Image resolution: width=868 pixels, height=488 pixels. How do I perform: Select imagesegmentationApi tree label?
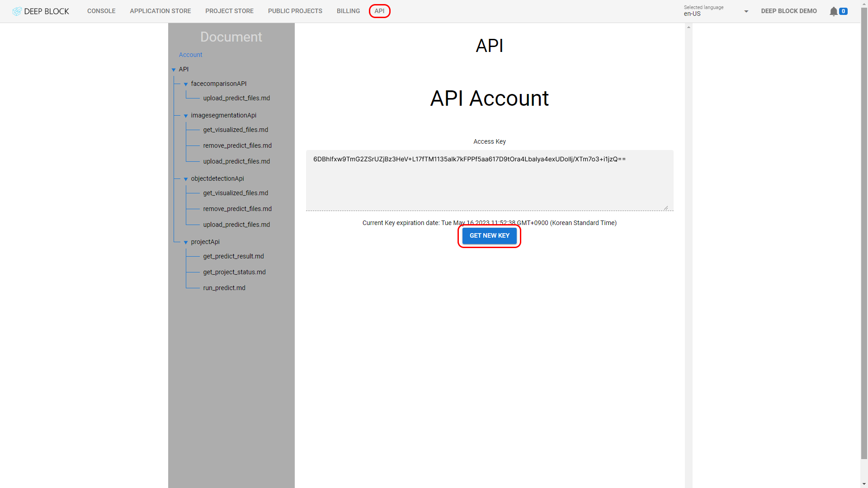click(x=223, y=115)
